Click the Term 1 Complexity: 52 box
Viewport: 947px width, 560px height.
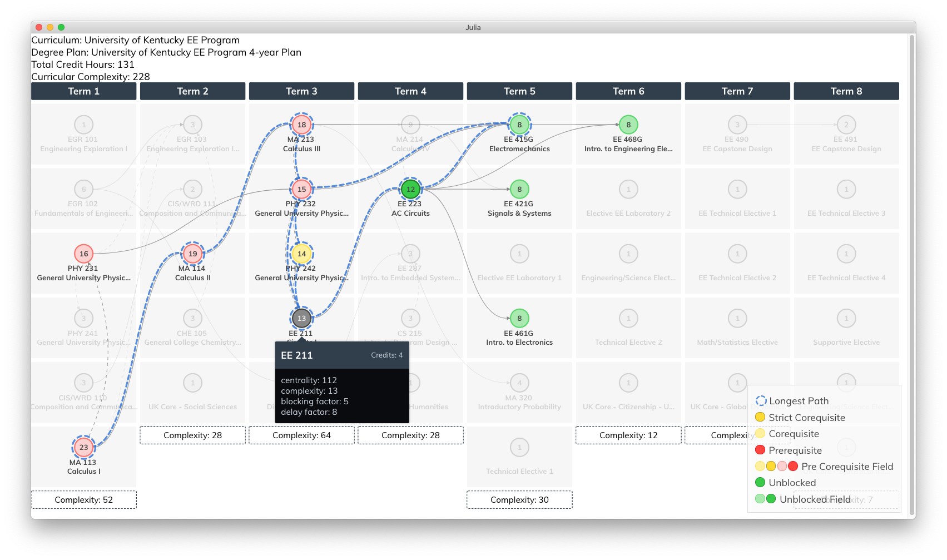click(x=83, y=499)
